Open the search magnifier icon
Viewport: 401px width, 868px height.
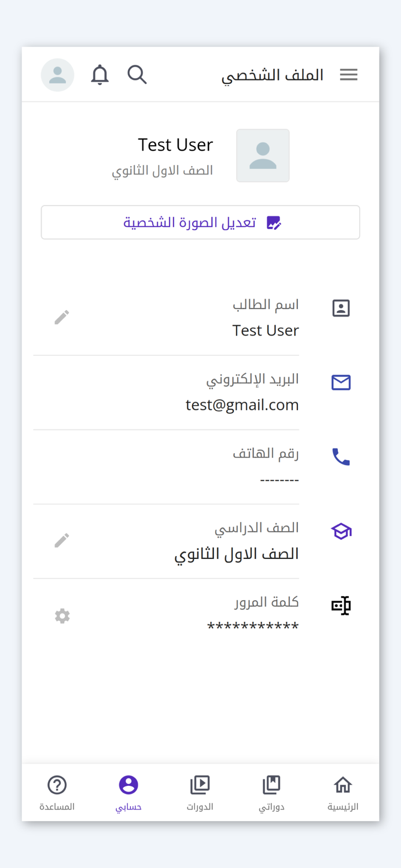tap(137, 74)
